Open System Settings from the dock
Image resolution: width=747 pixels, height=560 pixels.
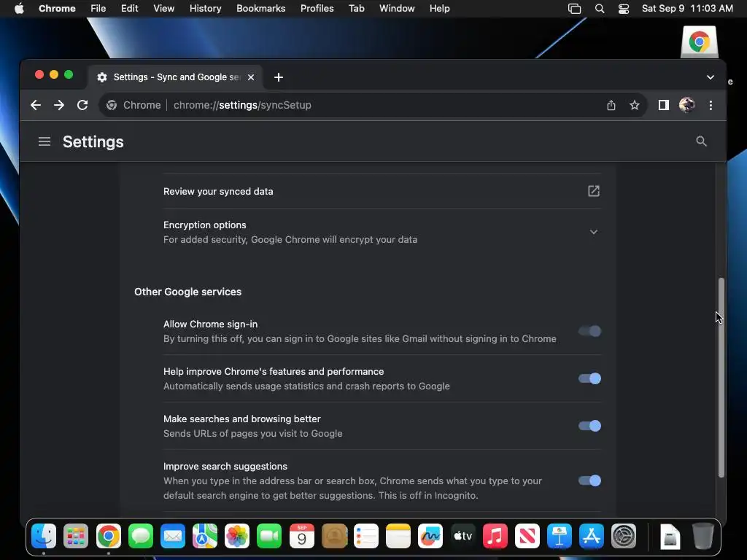pos(624,536)
